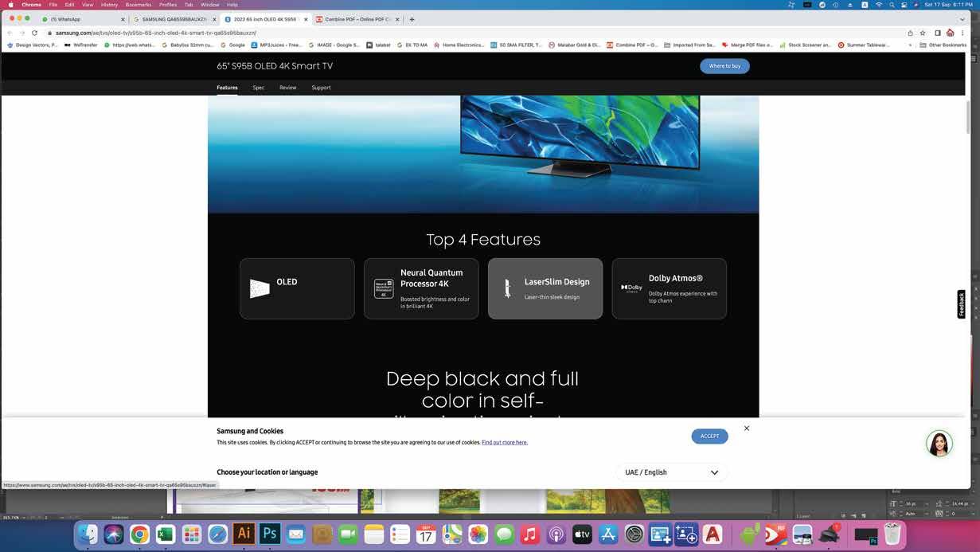The height and width of the screenshot is (552, 980).
Task: Open Messages from the Dock
Action: tap(504, 534)
